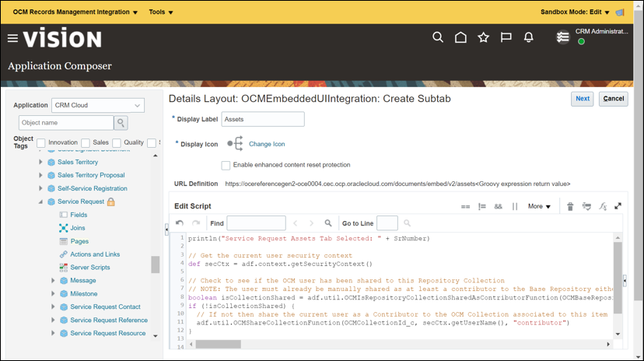Open the Watchlist flag icon
644x361 pixels.
coord(506,37)
